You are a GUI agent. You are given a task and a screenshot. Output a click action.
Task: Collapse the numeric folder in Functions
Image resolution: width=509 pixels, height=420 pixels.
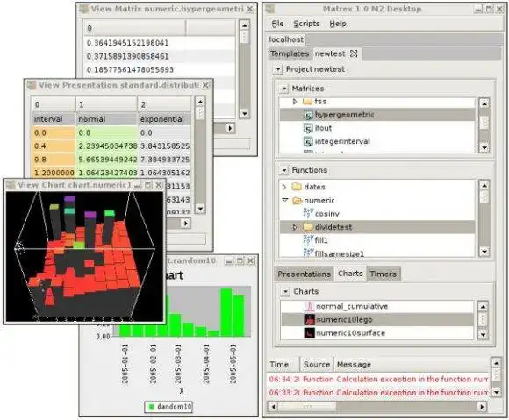(x=285, y=200)
